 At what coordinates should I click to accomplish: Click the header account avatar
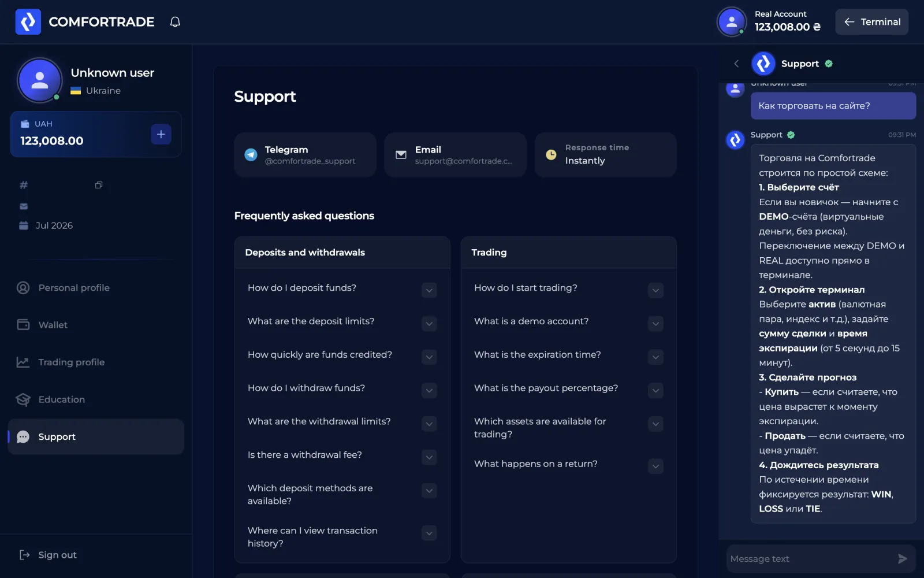coord(731,22)
